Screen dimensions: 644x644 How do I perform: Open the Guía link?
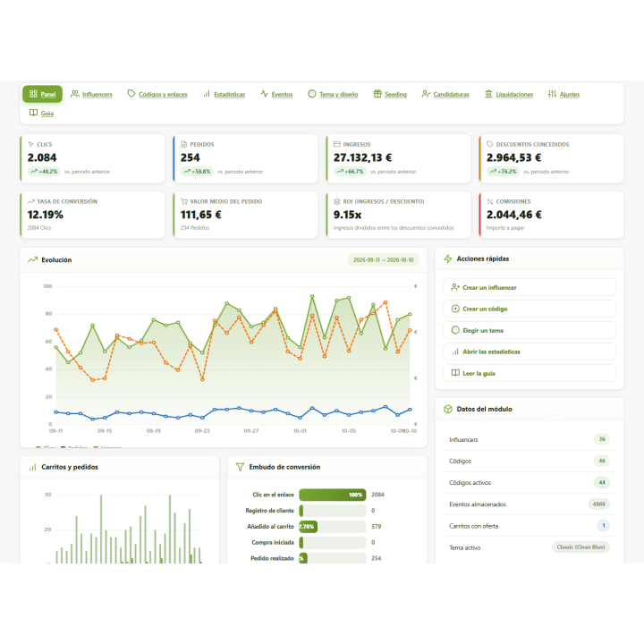pos(41,113)
